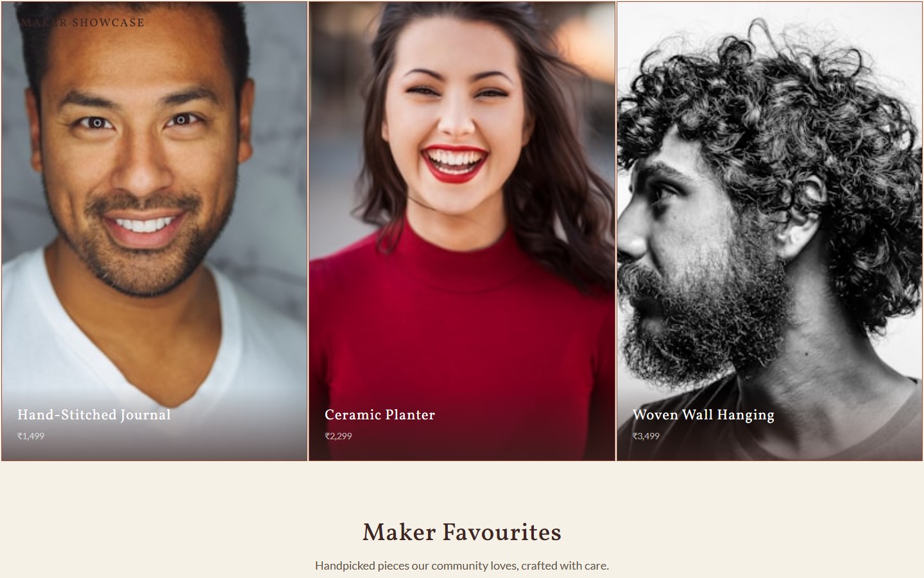Click the Handpicked pieces subtitle text
The width and height of the screenshot is (924, 578).
(462, 566)
